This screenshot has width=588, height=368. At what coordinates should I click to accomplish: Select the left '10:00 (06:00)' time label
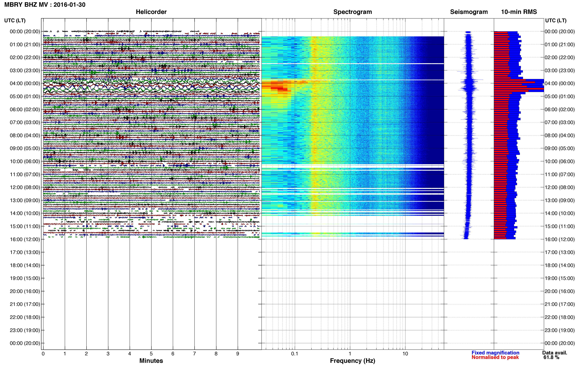click(x=25, y=161)
